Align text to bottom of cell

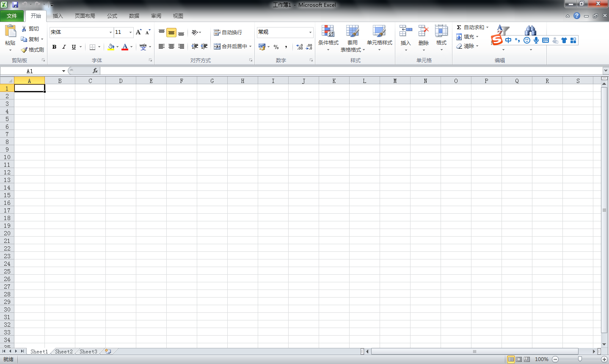(181, 32)
